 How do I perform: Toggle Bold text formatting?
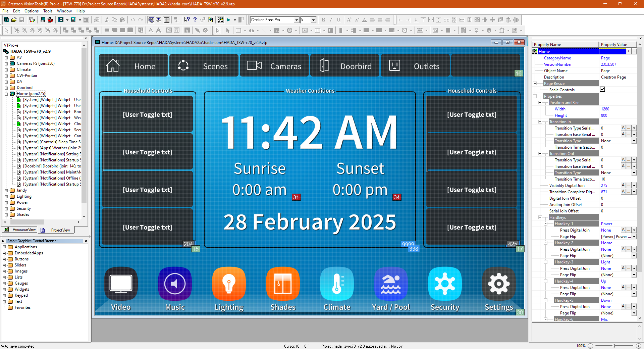click(x=323, y=19)
